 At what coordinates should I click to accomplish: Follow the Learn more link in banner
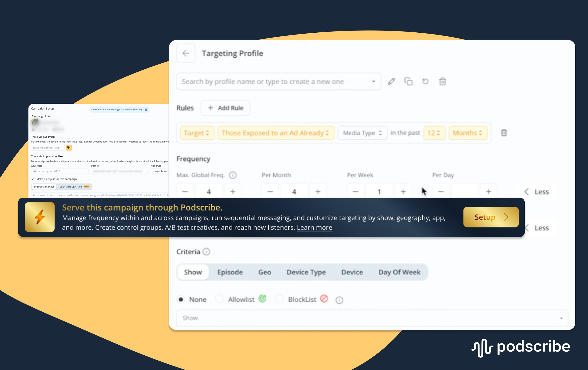click(x=314, y=227)
